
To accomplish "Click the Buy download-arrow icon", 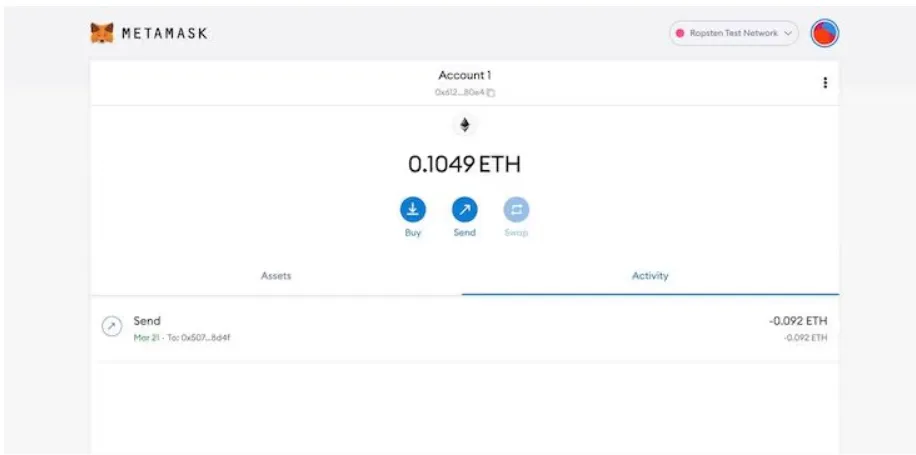I will coord(412,210).
